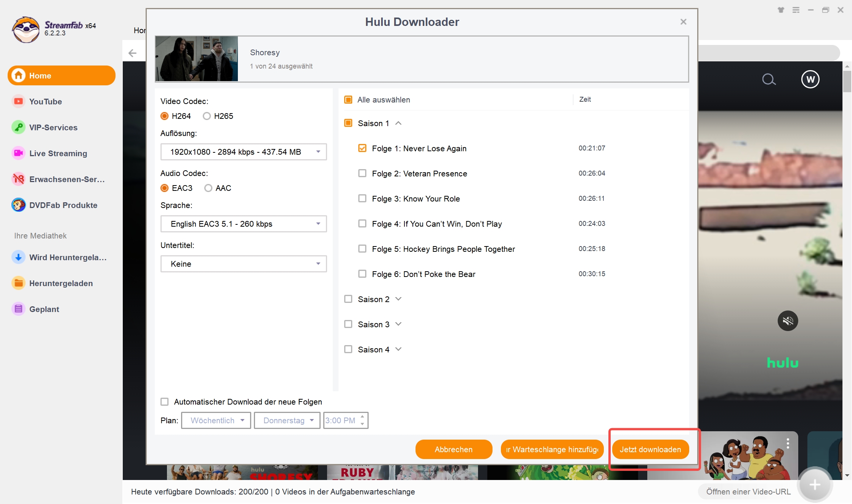This screenshot has width=852, height=504.
Task: Select the EAC3 audio codec
Action: point(164,188)
